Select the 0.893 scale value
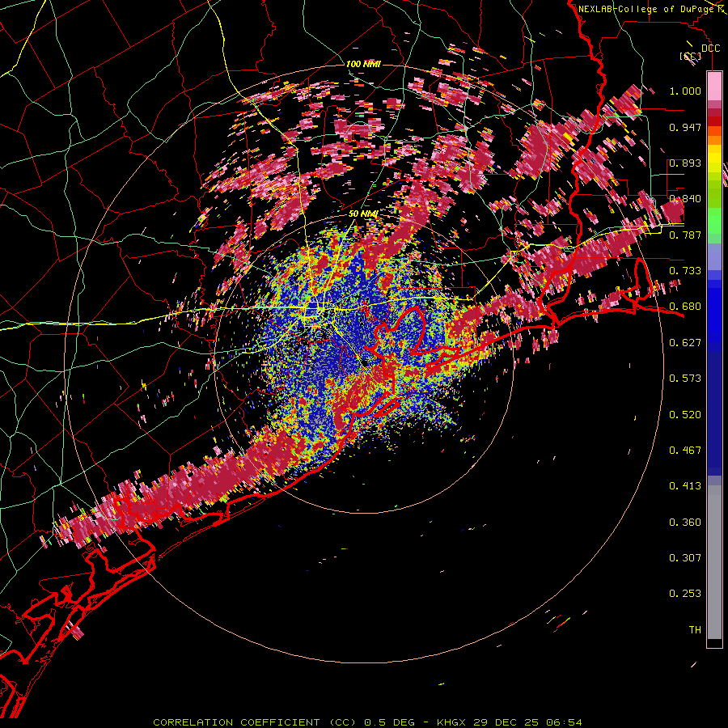Image resolution: width=728 pixels, height=728 pixels. point(685,163)
